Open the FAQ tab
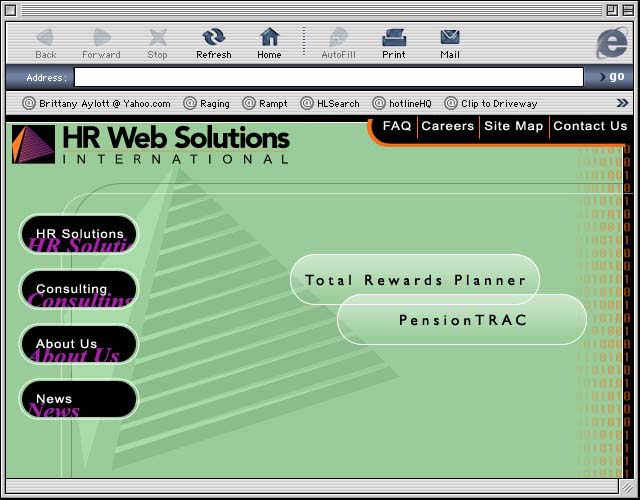 tap(397, 126)
